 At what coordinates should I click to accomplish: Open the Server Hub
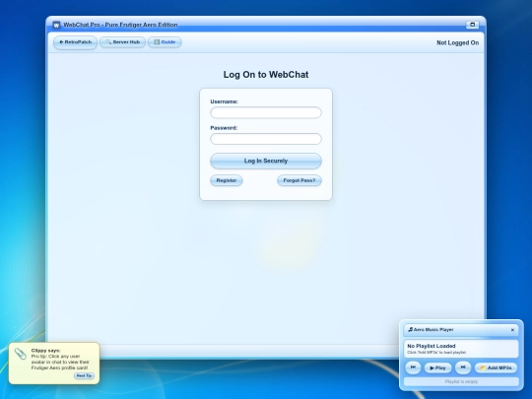(x=122, y=42)
